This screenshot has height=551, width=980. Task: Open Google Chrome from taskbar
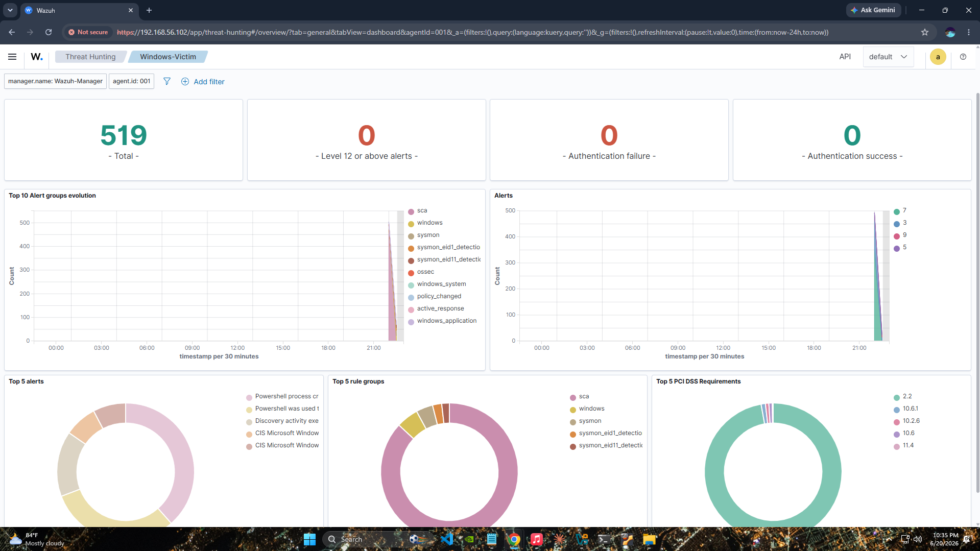[x=514, y=539]
